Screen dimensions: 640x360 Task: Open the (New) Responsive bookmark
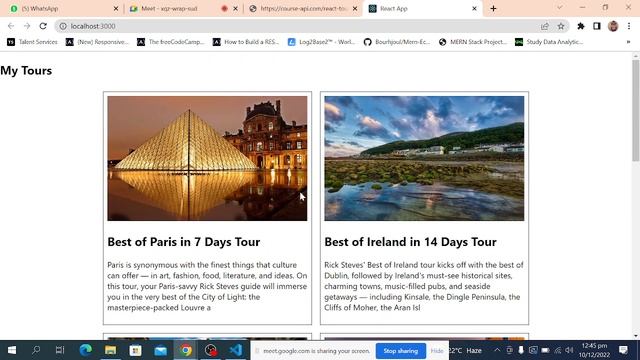[x=97, y=42]
